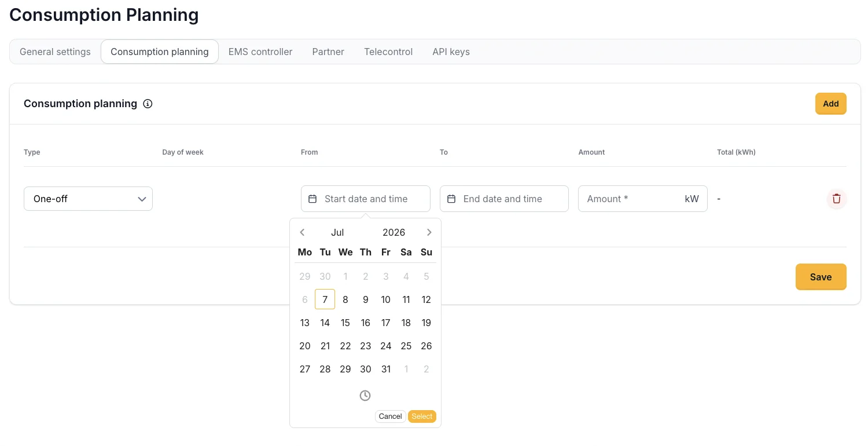Go to the API keys tab

click(x=451, y=52)
